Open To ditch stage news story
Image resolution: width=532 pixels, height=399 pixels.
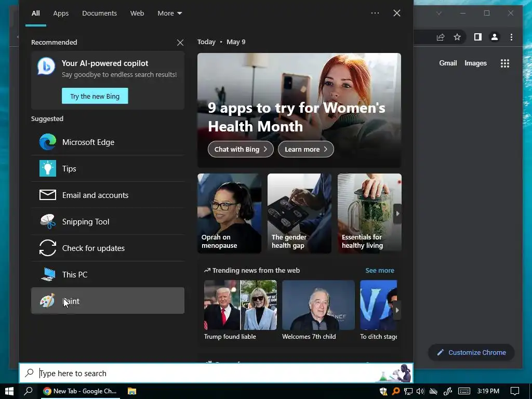pyautogui.click(x=378, y=311)
